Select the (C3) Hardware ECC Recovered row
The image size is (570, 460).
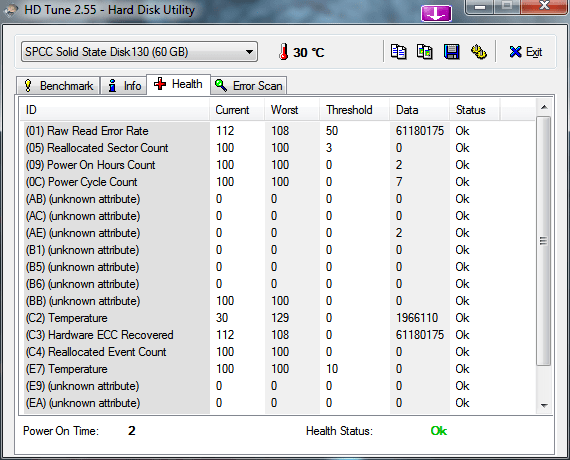(279, 335)
